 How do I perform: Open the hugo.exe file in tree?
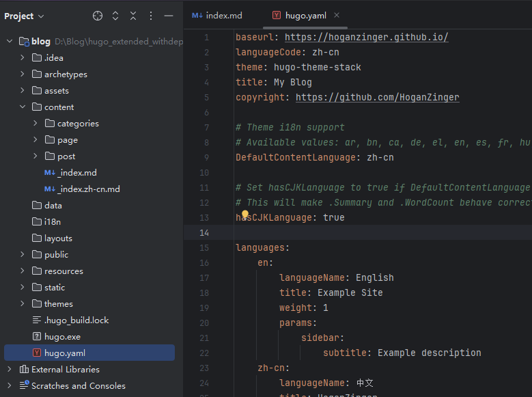(x=62, y=337)
